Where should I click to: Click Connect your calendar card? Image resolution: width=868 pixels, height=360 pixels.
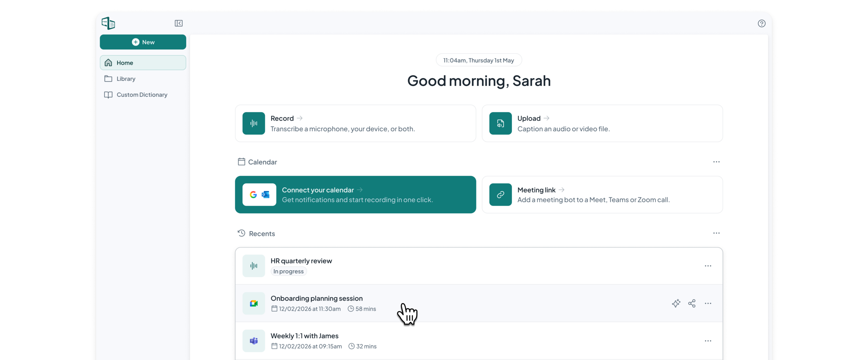[x=355, y=194]
